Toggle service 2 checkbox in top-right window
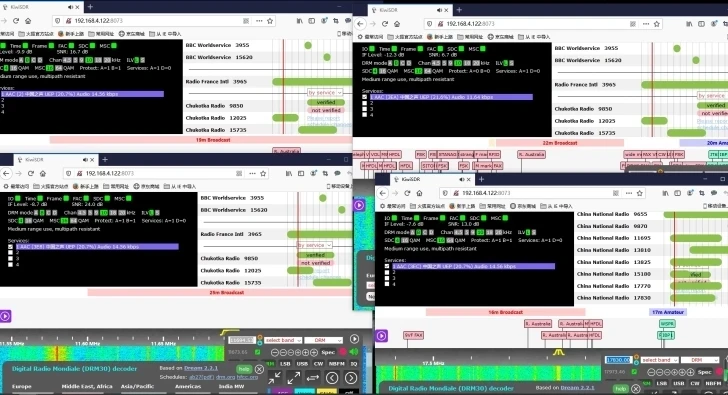The image size is (728, 395). 364,103
